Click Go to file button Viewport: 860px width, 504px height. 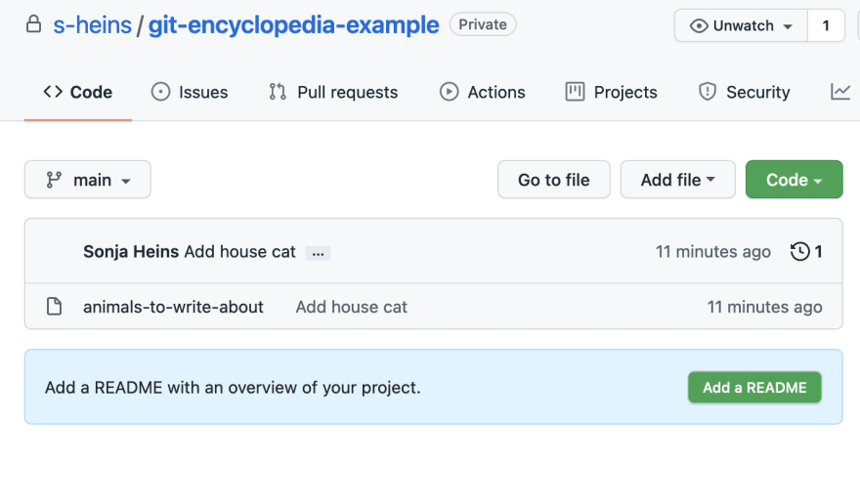tap(554, 180)
